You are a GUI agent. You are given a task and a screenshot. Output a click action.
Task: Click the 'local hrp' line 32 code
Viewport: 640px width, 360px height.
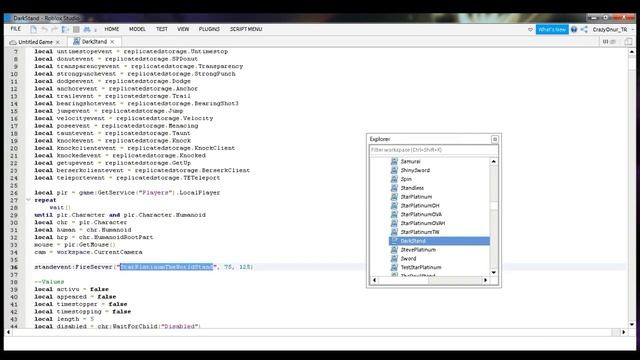point(93,237)
